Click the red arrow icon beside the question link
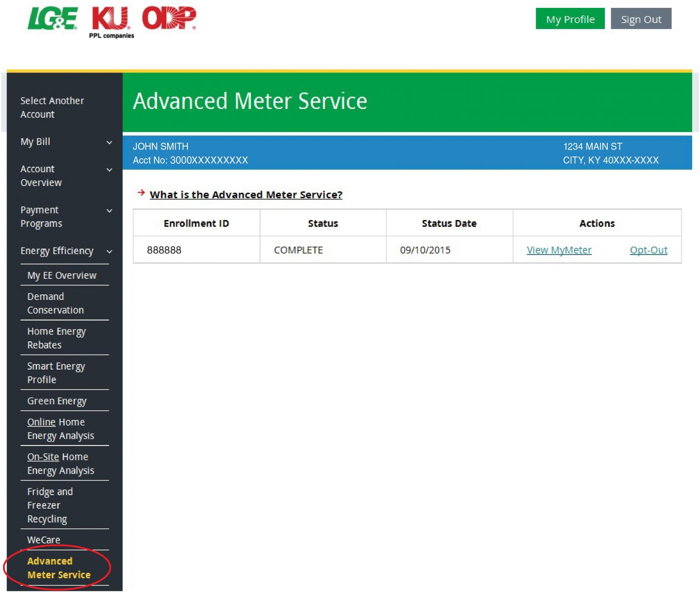Image resolution: width=700 pixels, height=592 pixels. [141, 193]
